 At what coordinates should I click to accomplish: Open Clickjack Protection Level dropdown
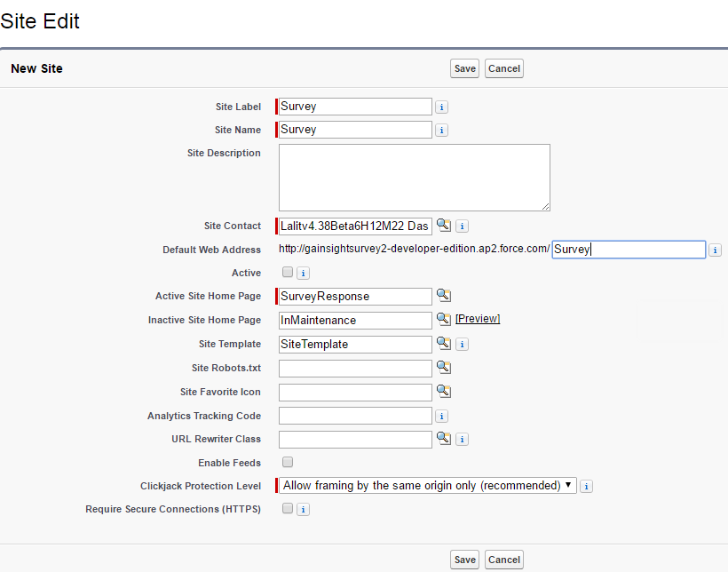click(x=428, y=486)
